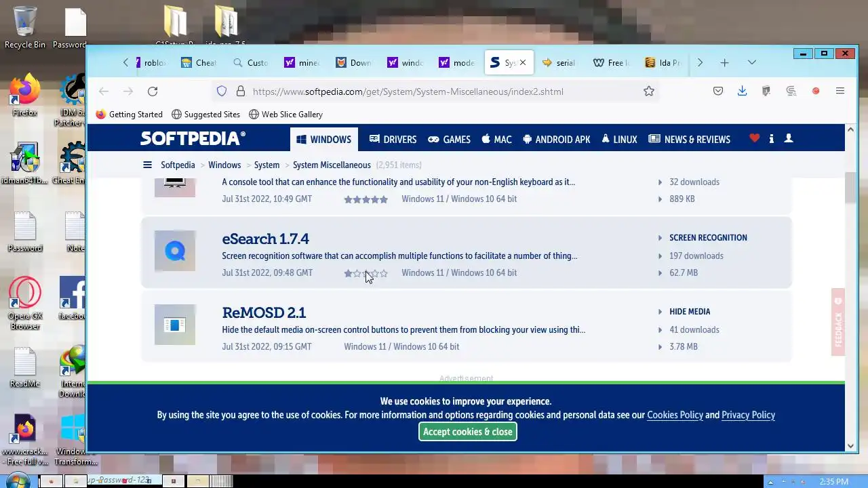Open the Windows Start button
The width and height of the screenshot is (868, 488).
[x=18, y=481]
